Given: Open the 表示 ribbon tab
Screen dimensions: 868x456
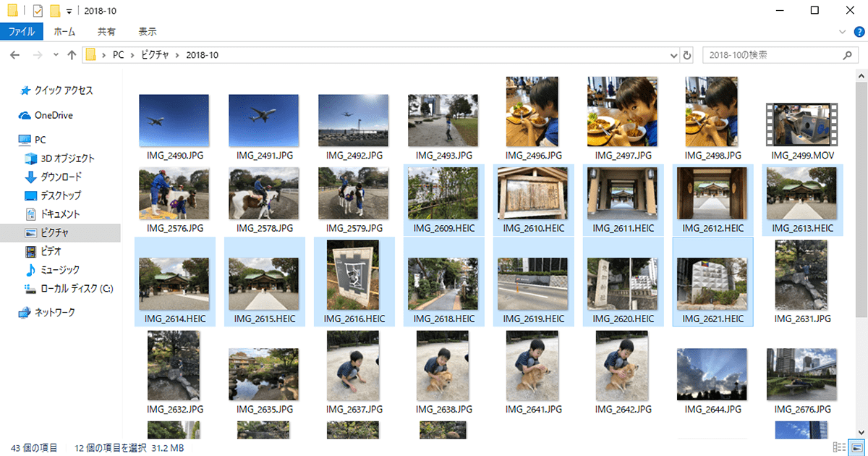Looking at the screenshot, I should [148, 32].
